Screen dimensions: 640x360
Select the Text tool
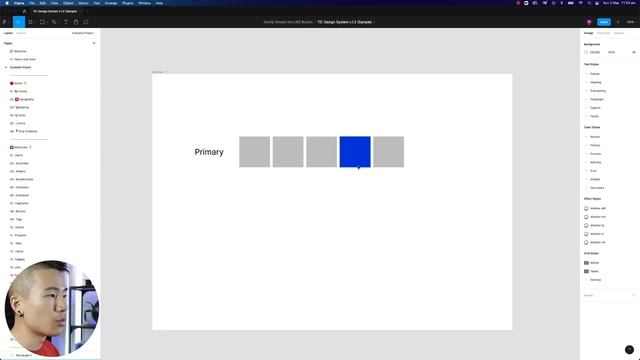pos(66,22)
